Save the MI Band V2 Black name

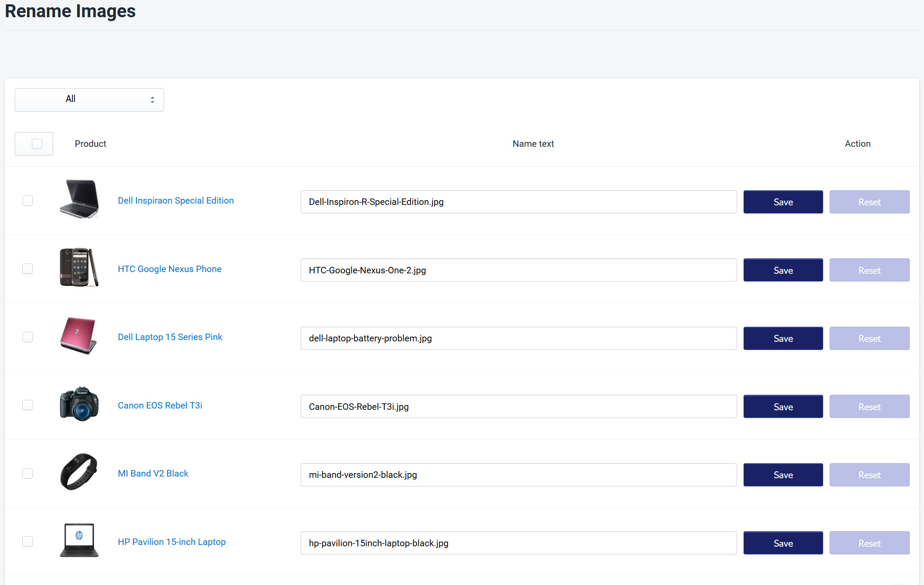click(x=783, y=475)
